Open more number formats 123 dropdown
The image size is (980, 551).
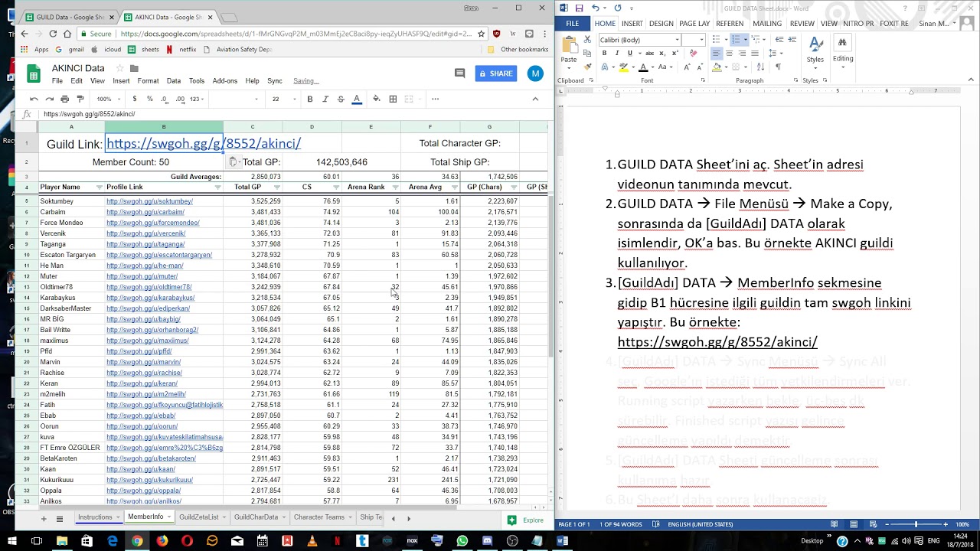[x=198, y=99]
